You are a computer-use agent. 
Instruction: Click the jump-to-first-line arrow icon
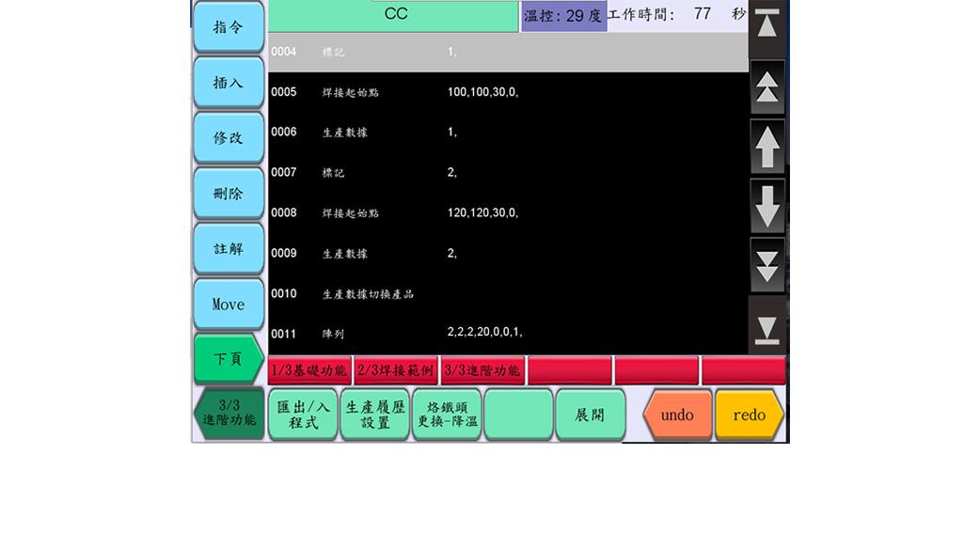pos(767,25)
